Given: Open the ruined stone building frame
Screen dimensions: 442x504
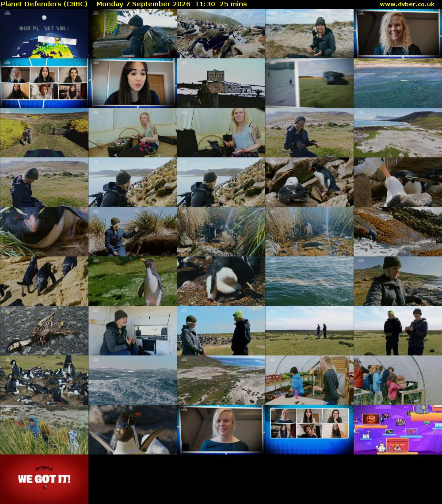Looking at the screenshot, I should tap(221, 83).
